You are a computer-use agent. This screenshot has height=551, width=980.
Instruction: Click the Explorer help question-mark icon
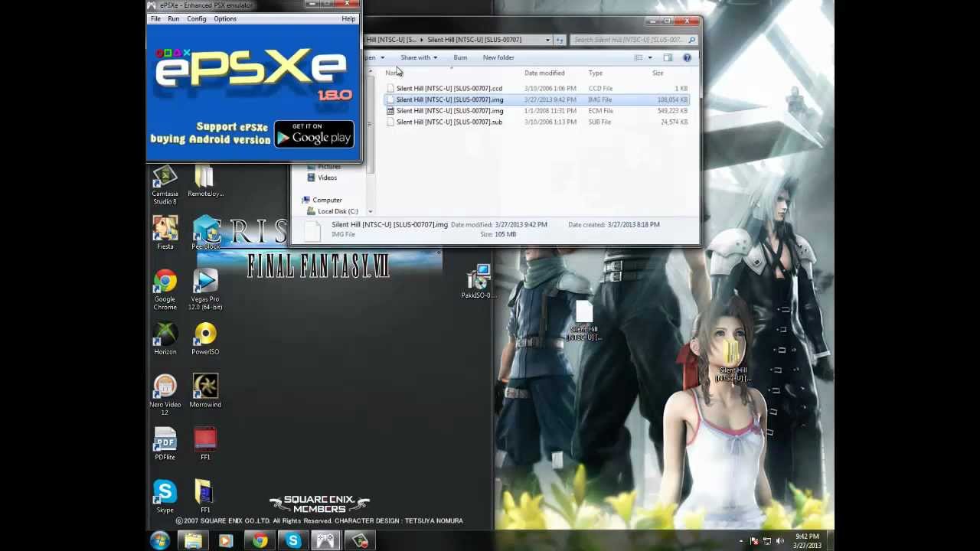687,57
